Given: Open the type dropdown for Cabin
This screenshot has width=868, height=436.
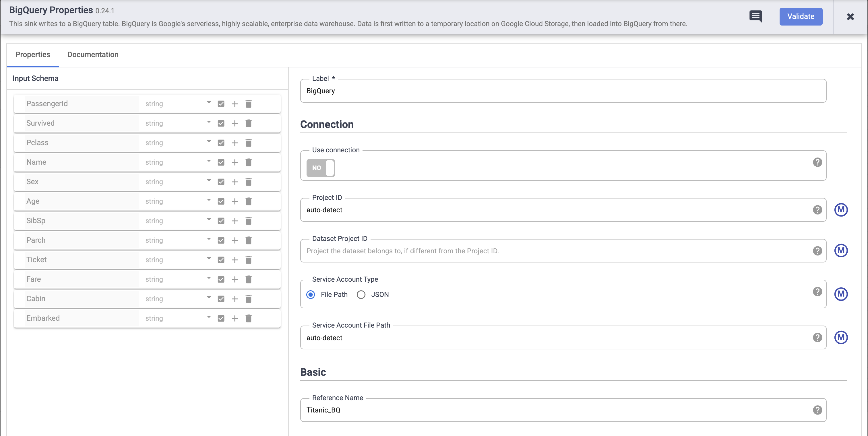Looking at the screenshot, I should tap(208, 299).
